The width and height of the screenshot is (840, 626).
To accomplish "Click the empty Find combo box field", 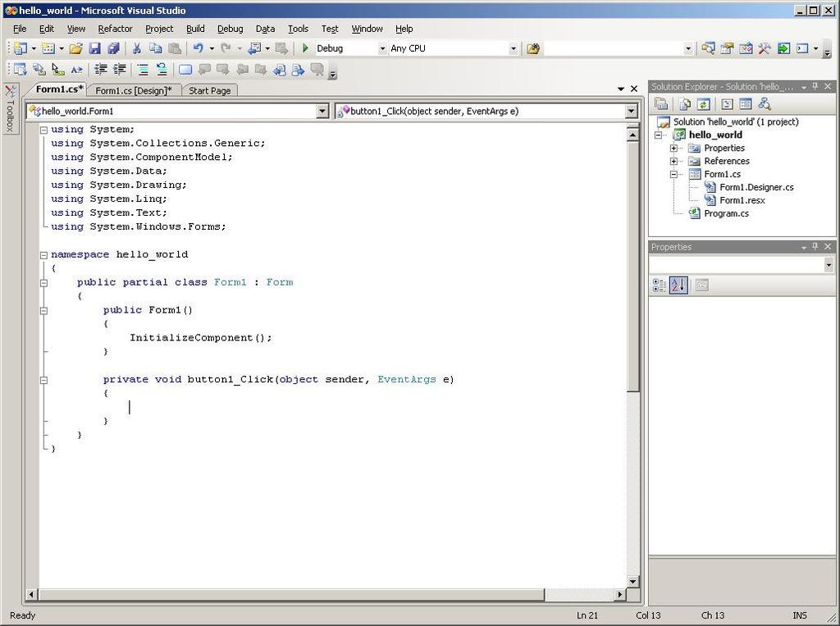I will point(614,48).
